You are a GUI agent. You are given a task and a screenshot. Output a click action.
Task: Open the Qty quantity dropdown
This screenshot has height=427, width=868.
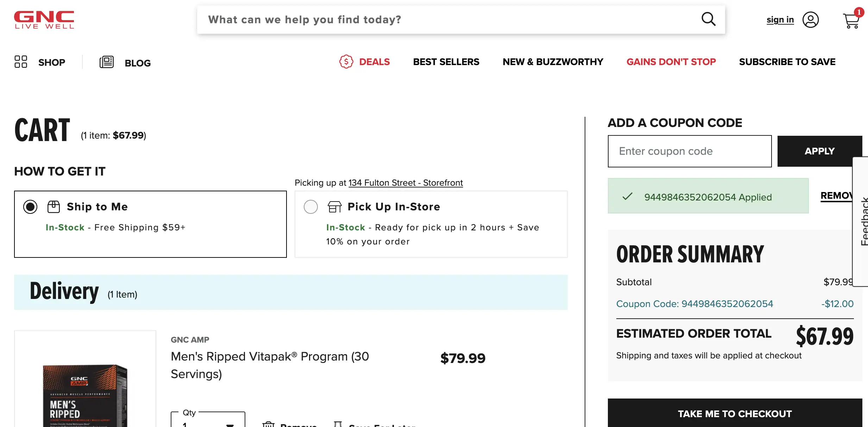tap(208, 420)
